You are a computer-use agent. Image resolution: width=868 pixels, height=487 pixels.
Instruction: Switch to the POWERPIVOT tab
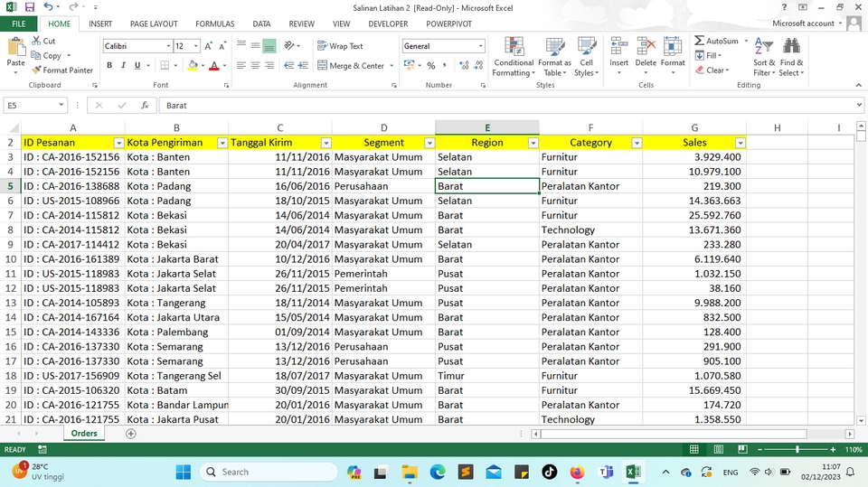click(449, 23)
